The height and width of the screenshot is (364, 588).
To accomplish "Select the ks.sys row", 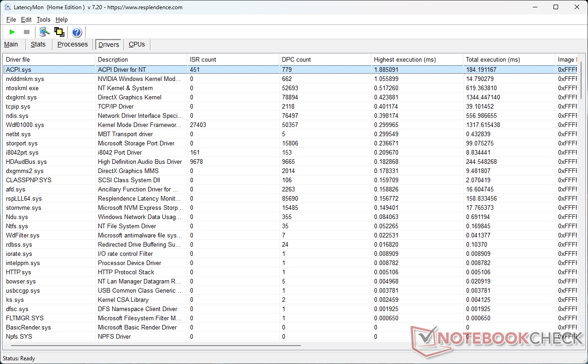I will pos(290,300).
